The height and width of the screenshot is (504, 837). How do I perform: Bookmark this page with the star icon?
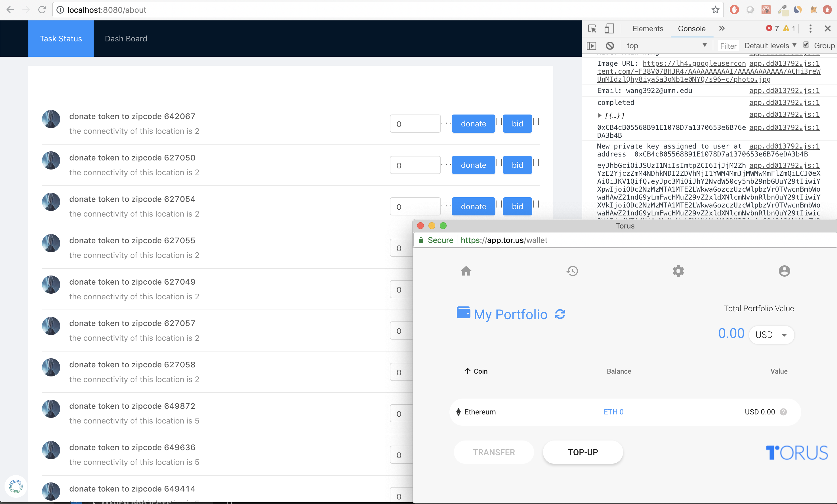click(x=715, y=10)
